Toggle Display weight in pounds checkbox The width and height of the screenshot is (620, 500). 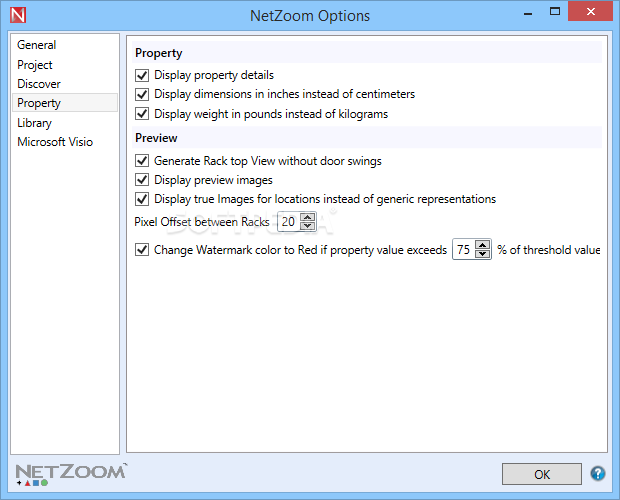click(x=142, y=114)
